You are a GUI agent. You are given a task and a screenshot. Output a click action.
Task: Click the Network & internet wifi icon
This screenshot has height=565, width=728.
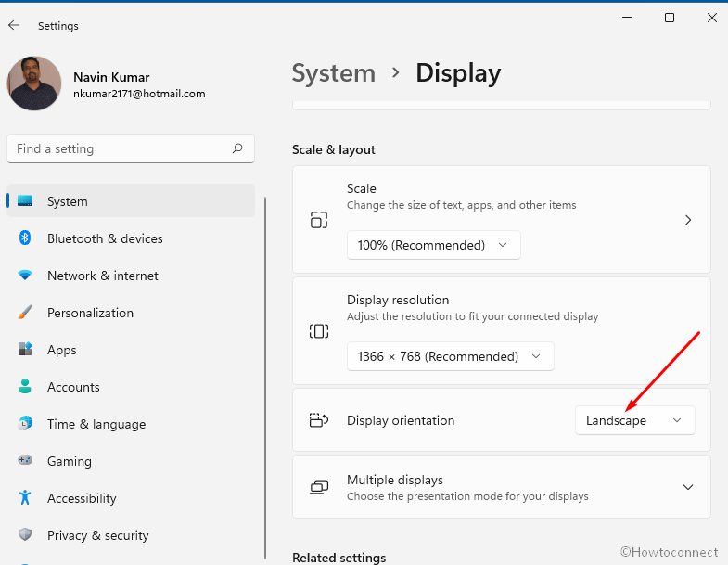tap(25, 275)
